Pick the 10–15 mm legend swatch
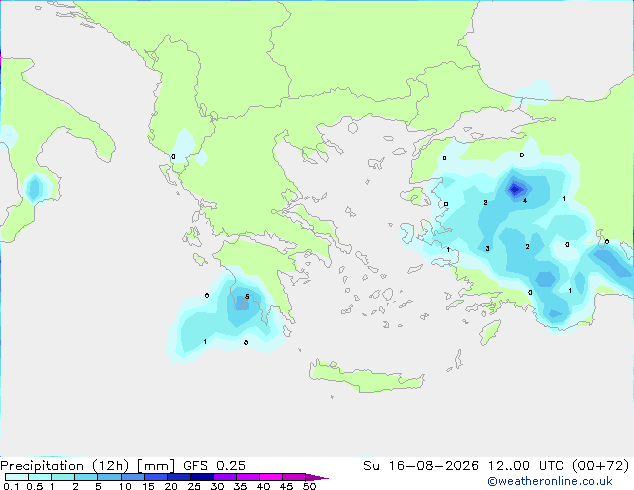This screenshot has width=634, height=490. coord(133,477)
